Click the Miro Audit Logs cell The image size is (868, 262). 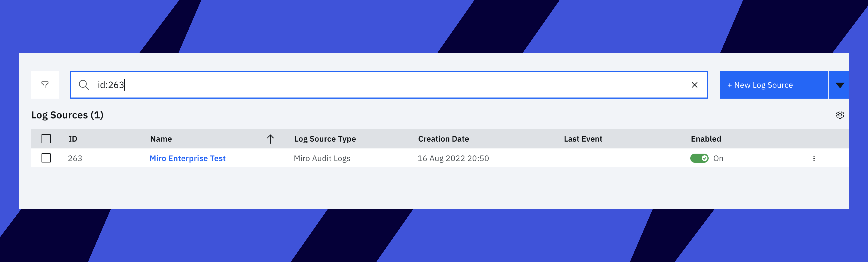322,158
